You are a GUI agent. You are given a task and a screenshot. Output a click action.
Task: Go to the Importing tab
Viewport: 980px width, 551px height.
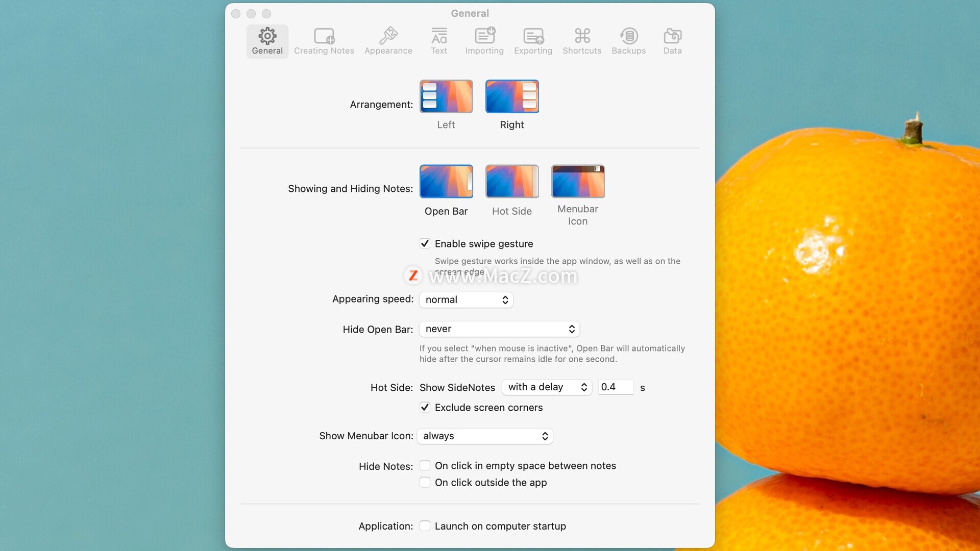(484, 41)
